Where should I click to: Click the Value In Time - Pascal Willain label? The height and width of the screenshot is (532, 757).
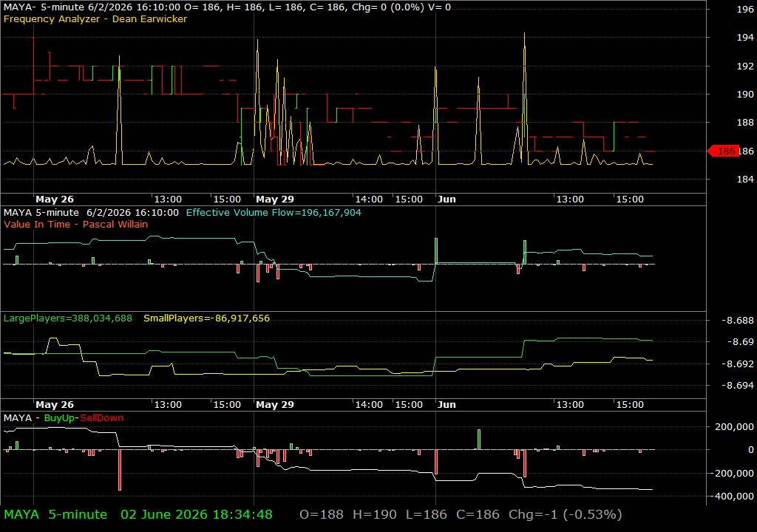76,225
